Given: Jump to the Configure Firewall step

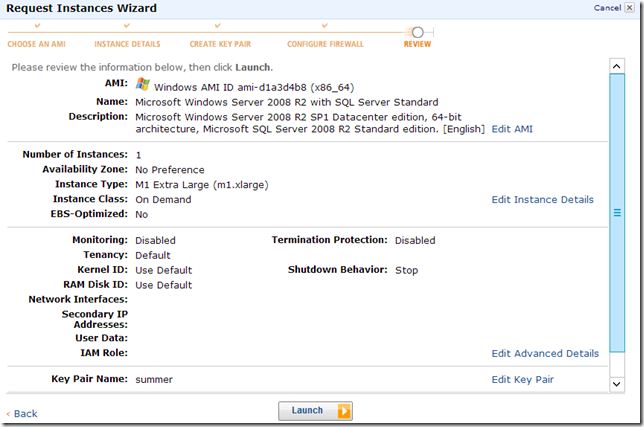Looking at the screenshot, I should 325,44.
